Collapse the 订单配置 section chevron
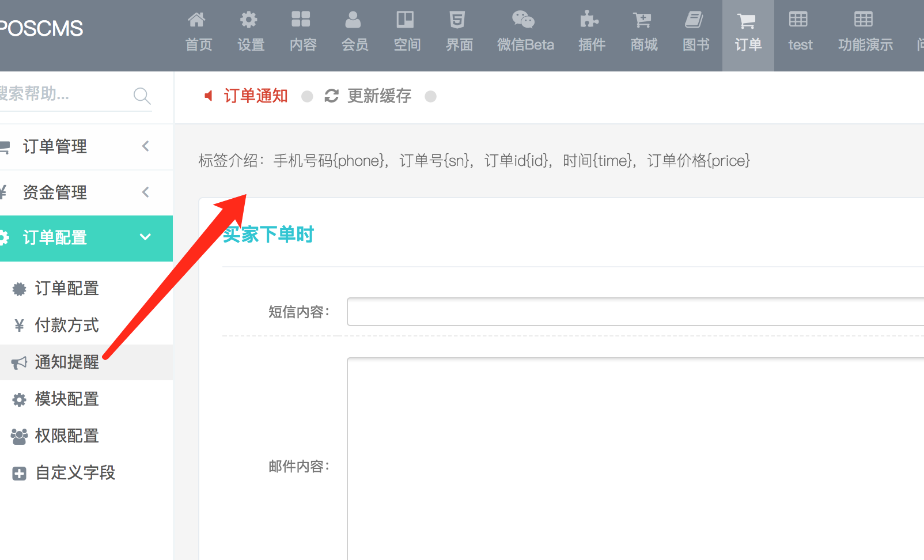This screenshot has width=924, height=560. (146, 237)
